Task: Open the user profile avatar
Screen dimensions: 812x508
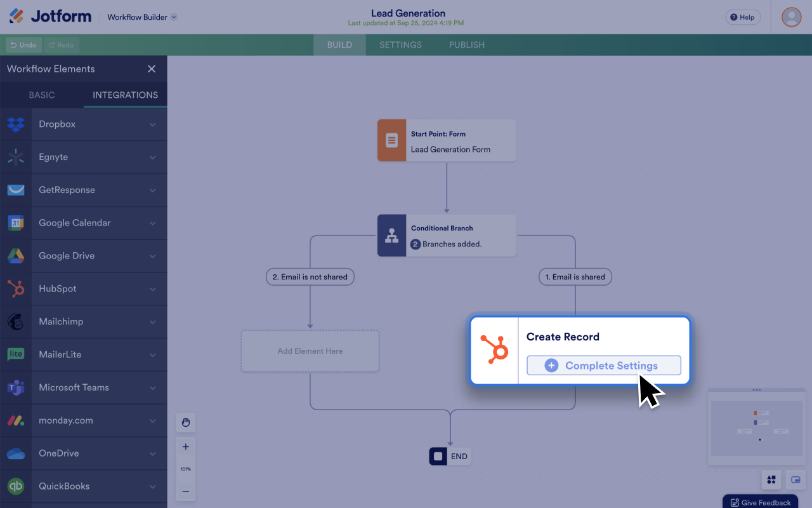Action: pos(791,17)
